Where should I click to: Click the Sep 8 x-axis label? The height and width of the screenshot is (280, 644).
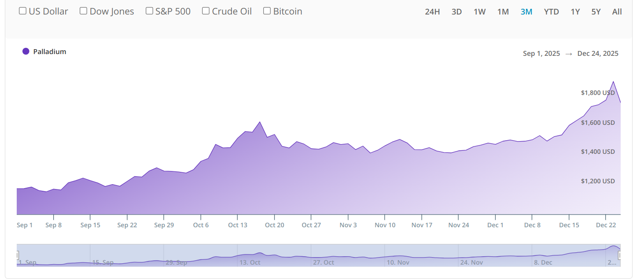point(53,225)
